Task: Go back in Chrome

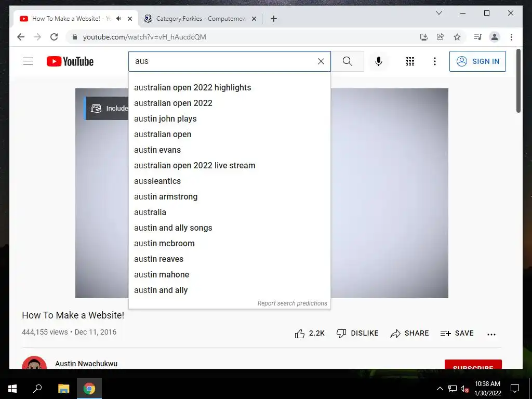Action: pyautogui.click(x=21, y=37)
